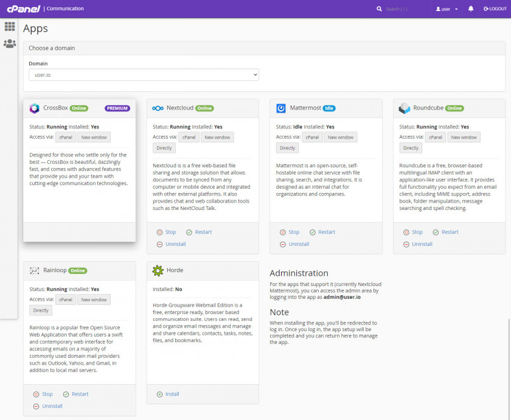Open Rainloop in New window

pyautogui.click(x=94, y=299)
